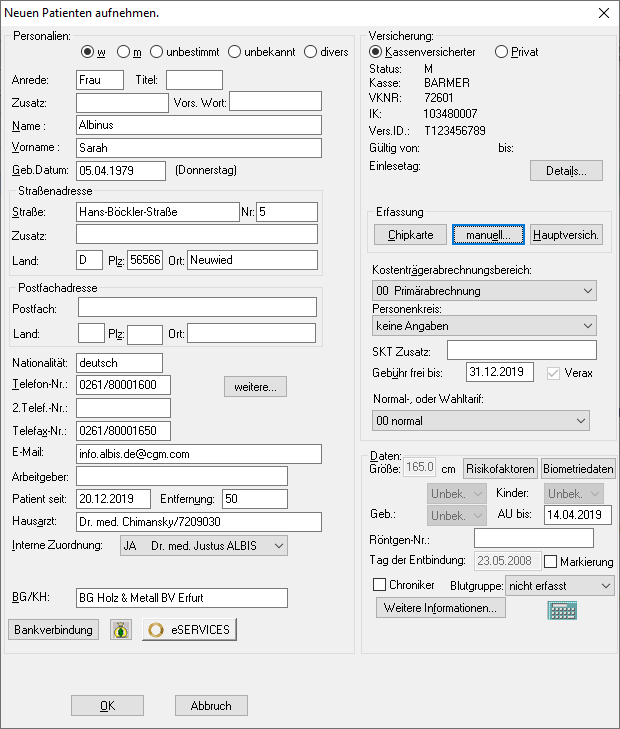This screenshot has width=620, height=729.
Task: Click into the E-Mail input field
Action: 198,454
